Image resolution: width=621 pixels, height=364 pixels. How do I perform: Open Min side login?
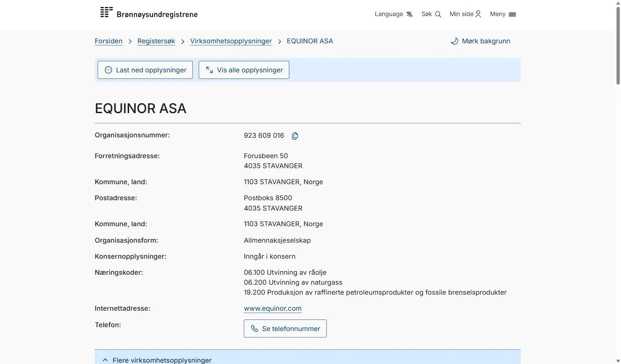click(x=465, y=14)
